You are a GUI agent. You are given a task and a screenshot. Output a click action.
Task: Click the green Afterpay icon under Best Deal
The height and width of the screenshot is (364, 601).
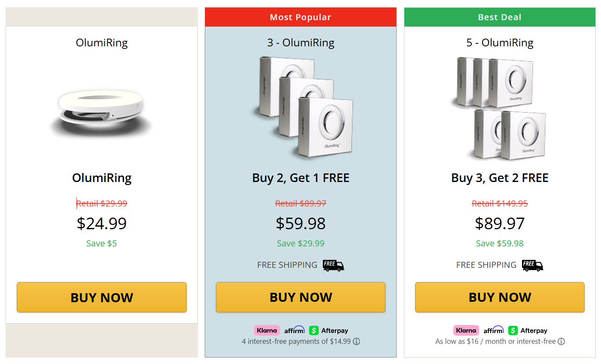click(x=513, y=330)
